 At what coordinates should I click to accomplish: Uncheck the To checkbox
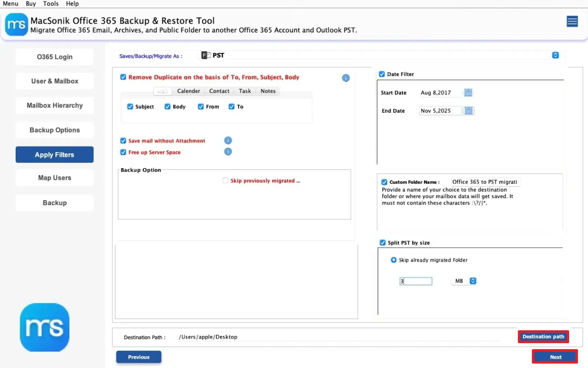point(232,106)
